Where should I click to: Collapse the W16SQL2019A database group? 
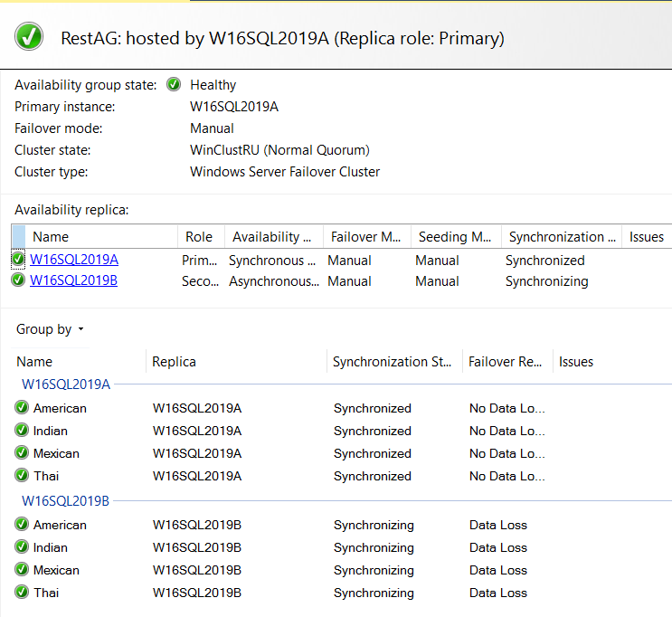coord(65,384)
